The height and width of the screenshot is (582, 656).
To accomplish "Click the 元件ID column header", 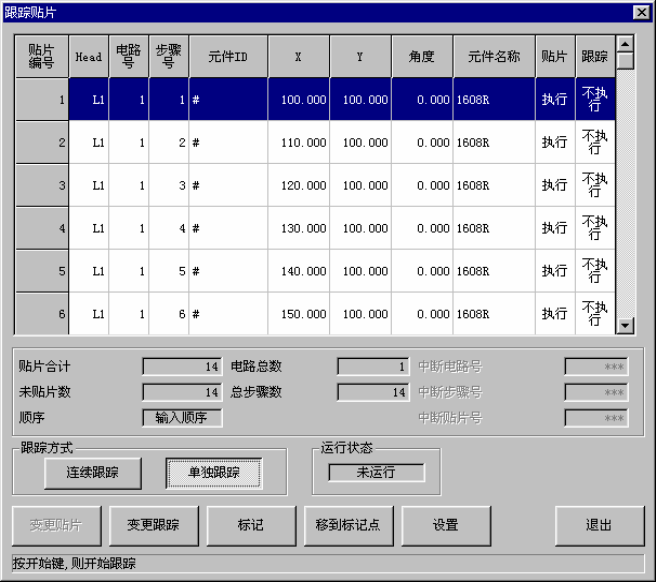I will tap(228, 56).
